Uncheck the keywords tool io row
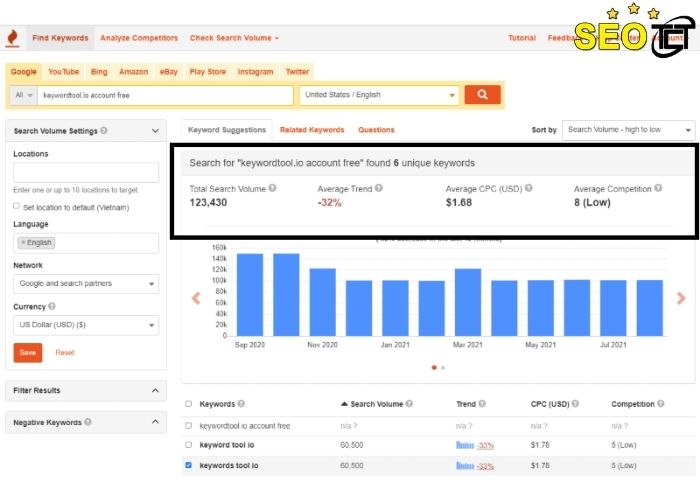Viewport: 700px width, 500px height. coord(188,465)
